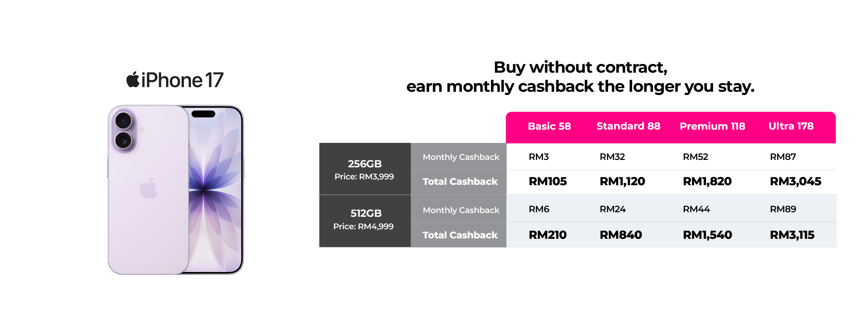This screenshot has width=868, height=326.
Task: Click RM210 total cashback for 512GB
Action: 548,235
